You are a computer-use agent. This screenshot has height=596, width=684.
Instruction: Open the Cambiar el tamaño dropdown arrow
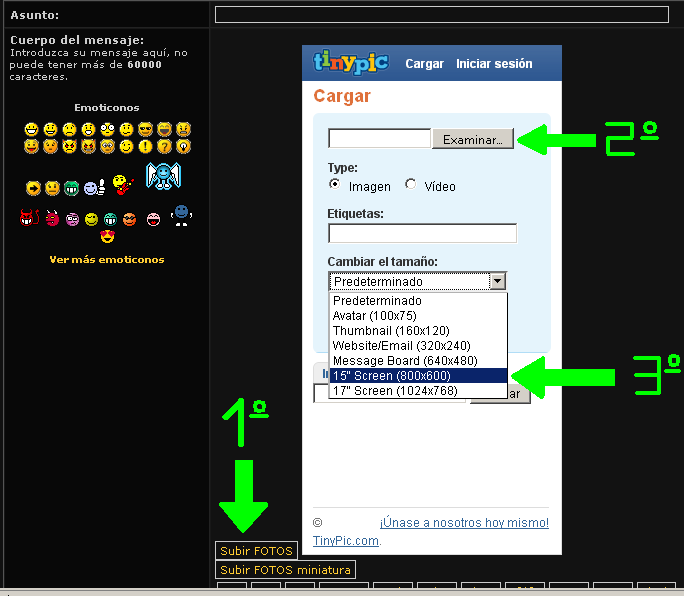[498, 282]
